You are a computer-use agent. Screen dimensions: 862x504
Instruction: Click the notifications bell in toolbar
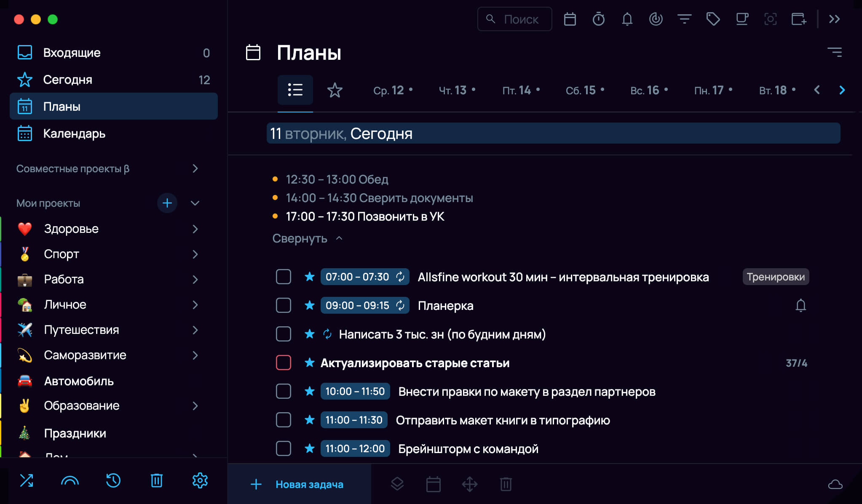pyautogui.click(x=627, y=19)
